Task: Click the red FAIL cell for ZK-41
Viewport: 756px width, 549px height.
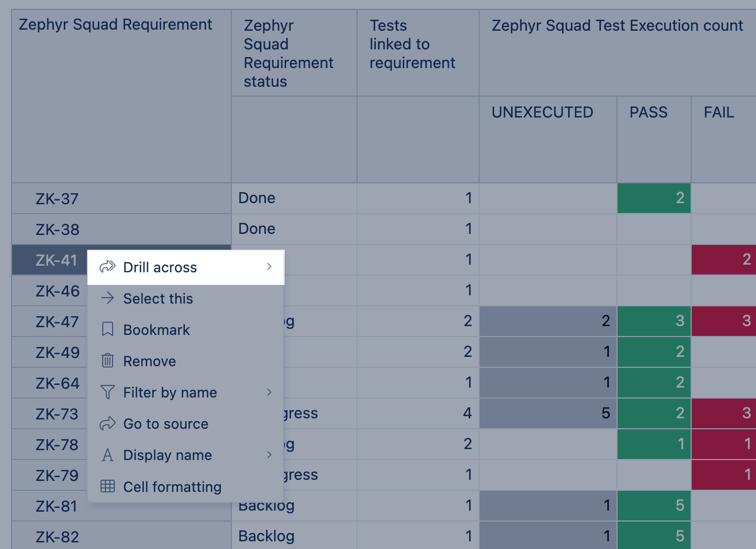Action: tap(723, 260)
